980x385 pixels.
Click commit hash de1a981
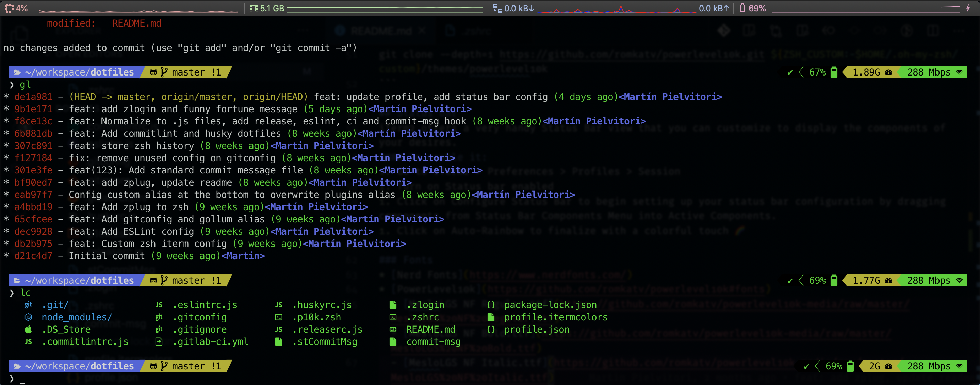pyautogui.click(x=33, y=97)
